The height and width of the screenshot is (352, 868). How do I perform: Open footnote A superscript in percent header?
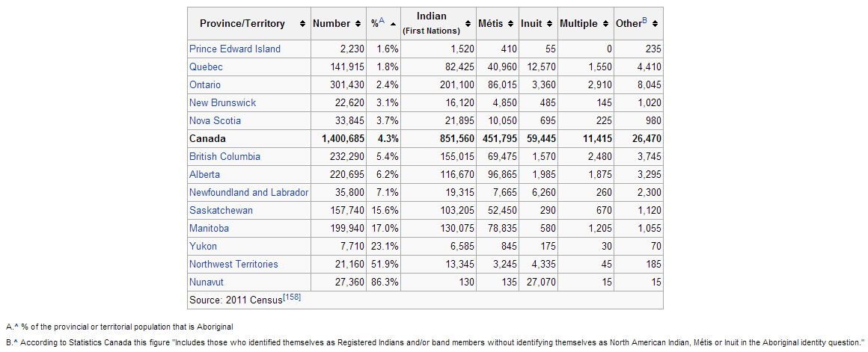[x=382, y=22]
